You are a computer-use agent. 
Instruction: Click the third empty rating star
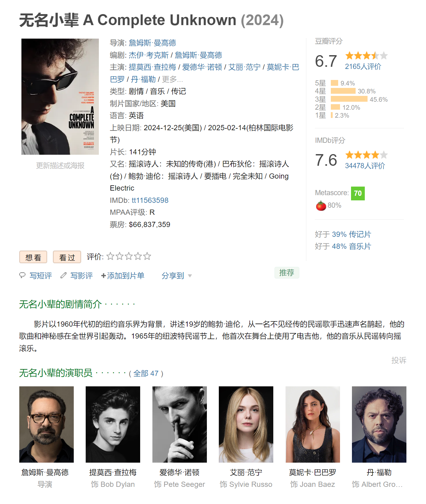coord(129,256)
